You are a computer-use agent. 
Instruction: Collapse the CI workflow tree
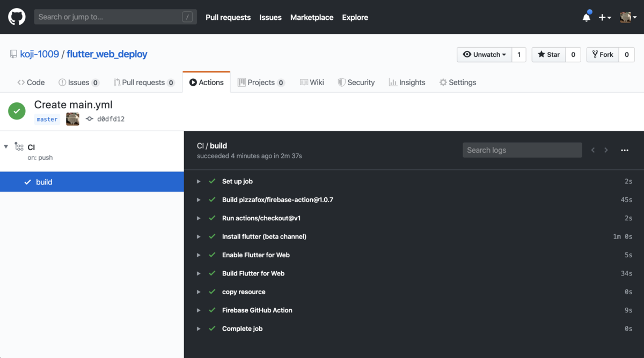coord(6,146)
